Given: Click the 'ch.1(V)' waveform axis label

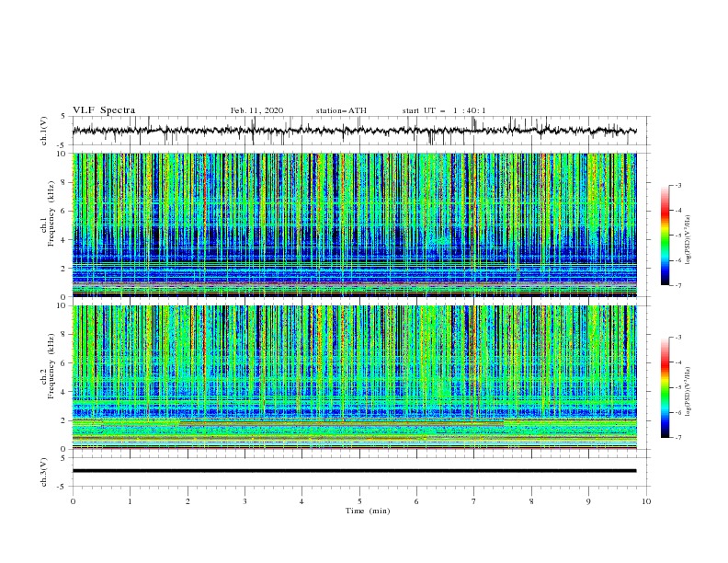Looking at the screenshot, I should 44,131.
